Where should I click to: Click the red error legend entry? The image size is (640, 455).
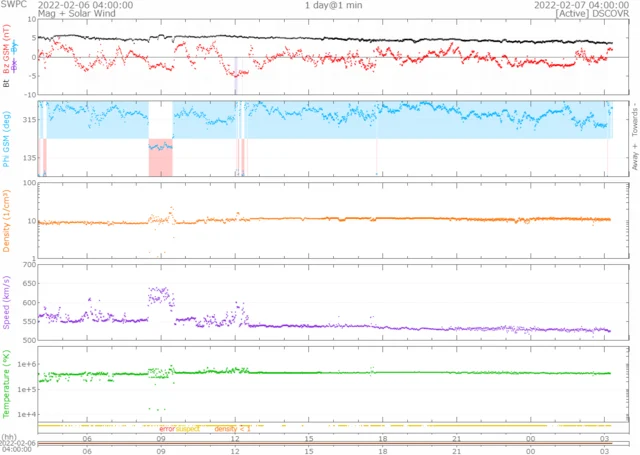(x=166, y=428)
